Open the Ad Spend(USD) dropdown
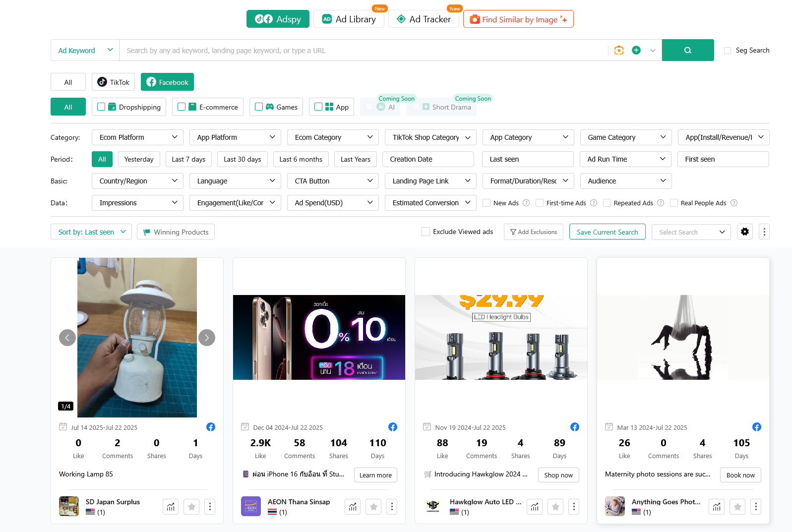 point(333,203)
